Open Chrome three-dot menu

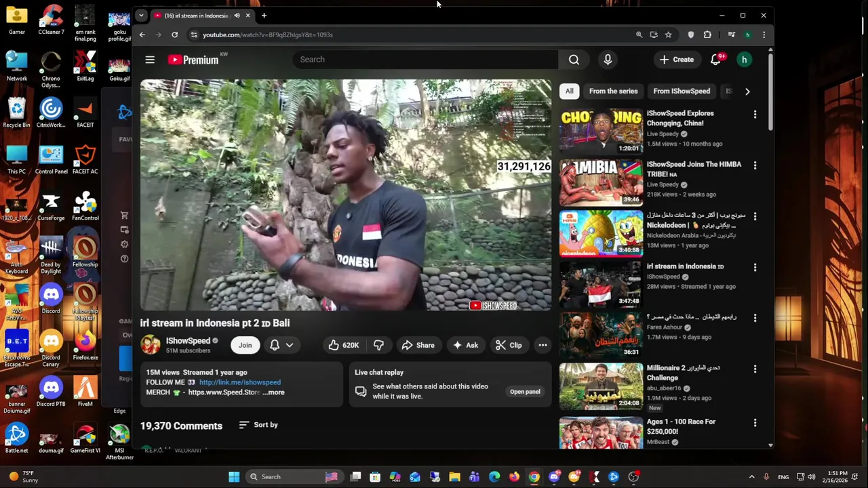(x=764, y=35)
